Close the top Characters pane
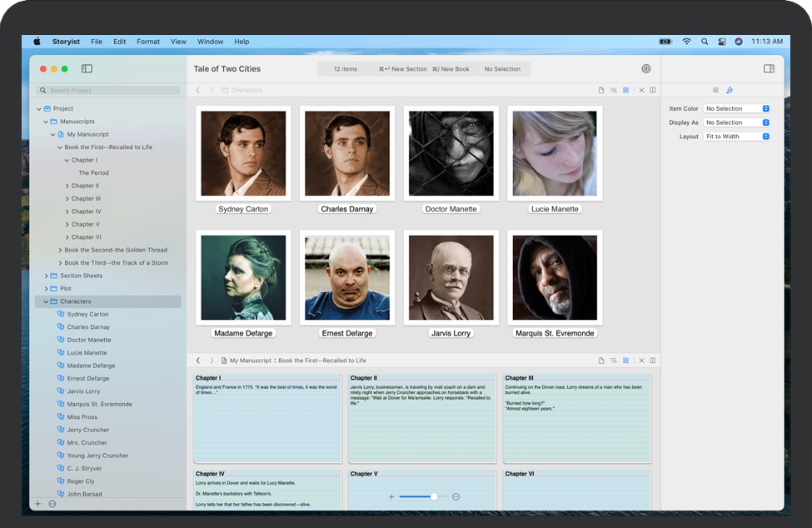 coord(641,90)
